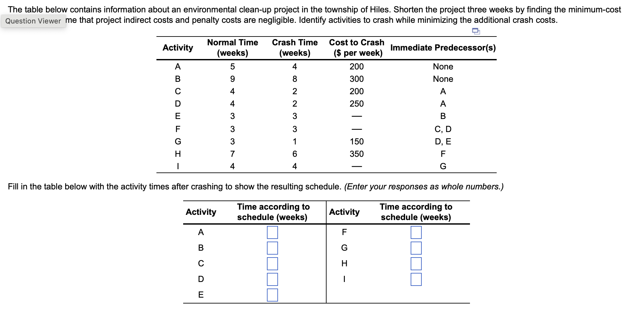
Task: Click Activity D's schedule time box
Action: coord(272,279)
